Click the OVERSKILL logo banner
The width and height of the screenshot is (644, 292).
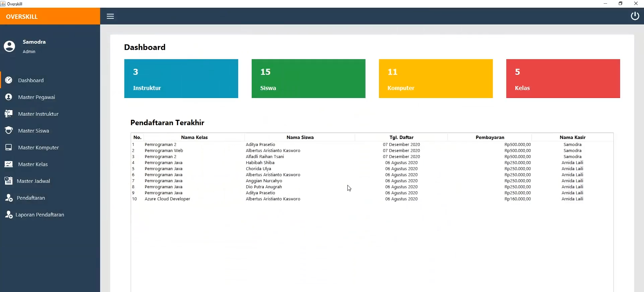[50, 16]
